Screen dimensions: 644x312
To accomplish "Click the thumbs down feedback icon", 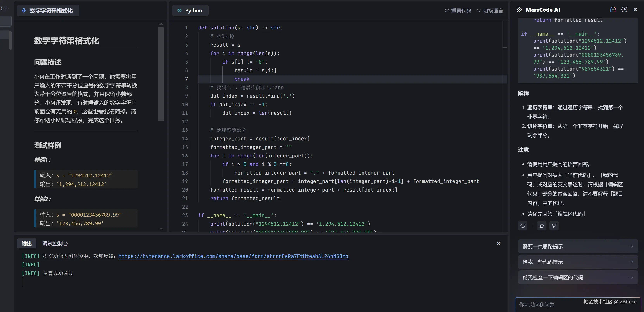I will 554,226.
